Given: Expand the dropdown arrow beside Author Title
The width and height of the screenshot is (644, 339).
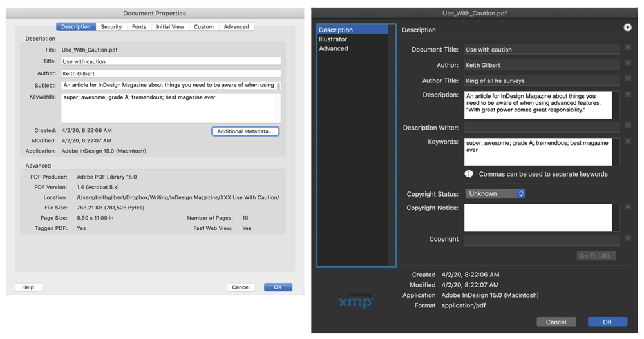Looking at the screenshot, I should (x=628, y=79).
